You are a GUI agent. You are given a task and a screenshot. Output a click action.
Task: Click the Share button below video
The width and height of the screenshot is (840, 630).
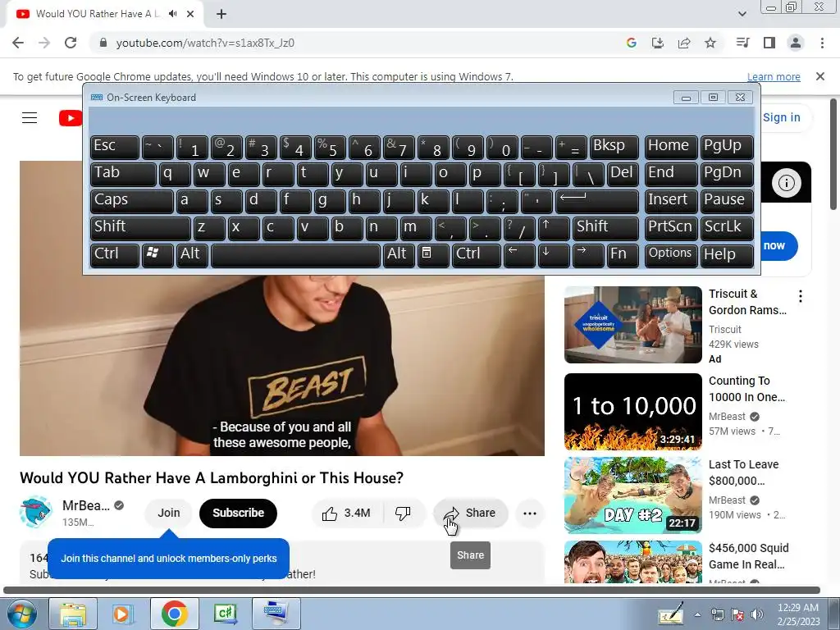tap(470, 514)
